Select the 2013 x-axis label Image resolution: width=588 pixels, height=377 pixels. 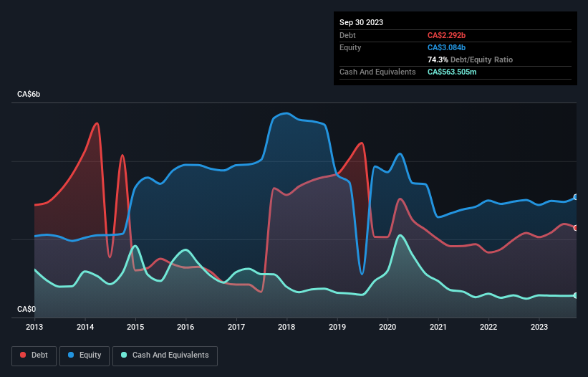(34, 327)
